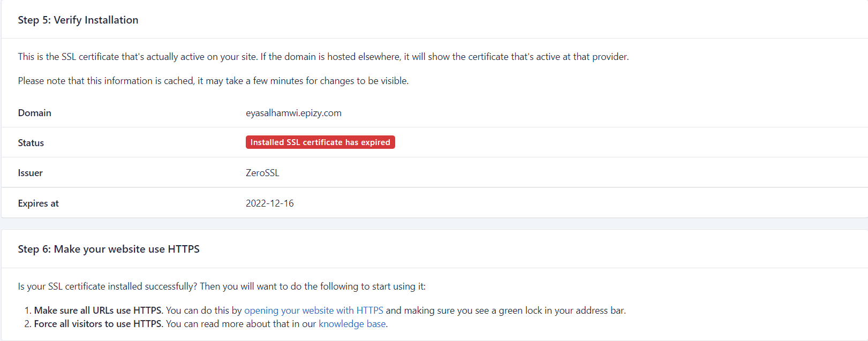868x341 pixels.
Task: Click the 'Please note that this information is cached' paragraph
Action: coord(213,81)
